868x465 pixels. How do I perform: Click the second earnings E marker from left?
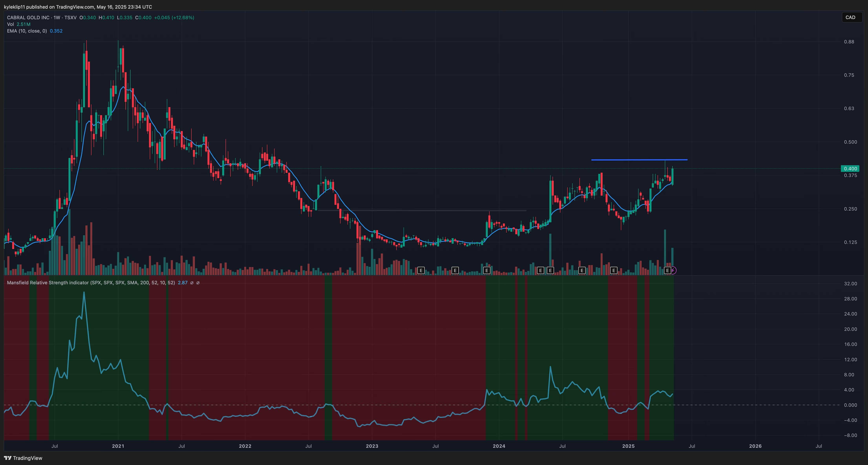455,270
